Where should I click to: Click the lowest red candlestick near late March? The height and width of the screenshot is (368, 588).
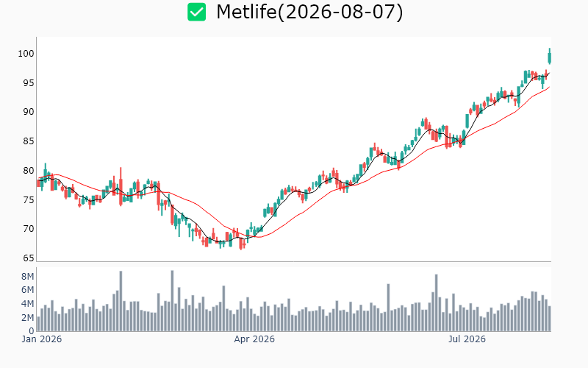[x=241, y=243]
